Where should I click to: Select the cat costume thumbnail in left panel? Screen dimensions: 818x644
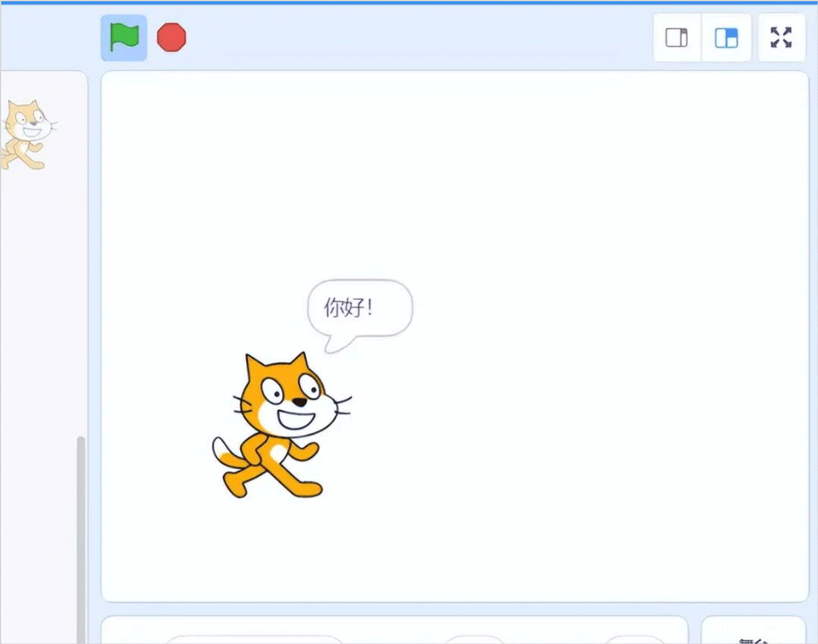pyautogui.click(x=26, y=135)
